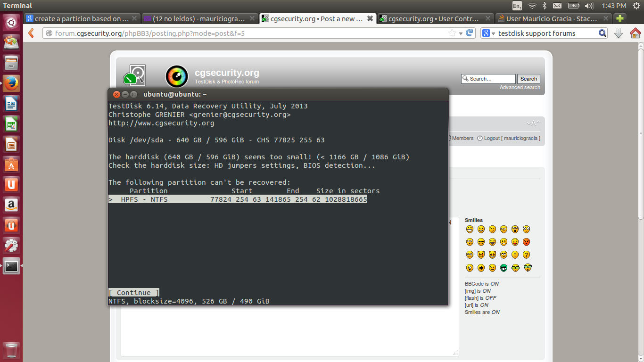Click Firefox back arrow button

point(31,33)
